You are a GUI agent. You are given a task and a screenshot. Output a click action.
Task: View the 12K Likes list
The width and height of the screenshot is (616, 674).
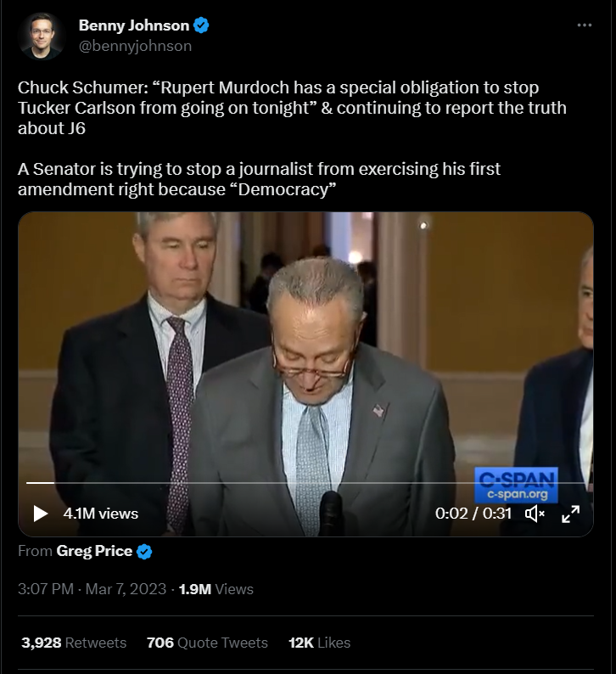[319, 643]
